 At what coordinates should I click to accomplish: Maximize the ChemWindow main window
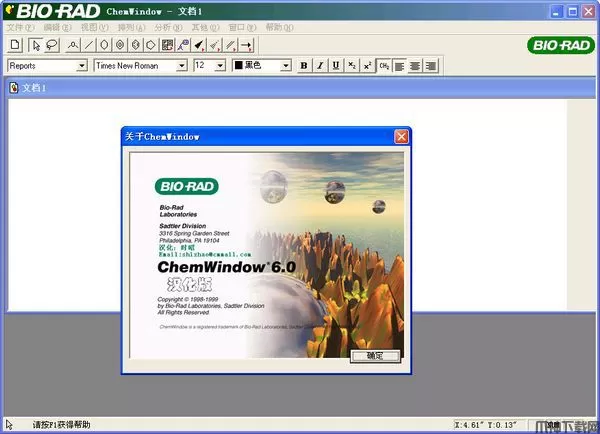click(x=572, y=12)
